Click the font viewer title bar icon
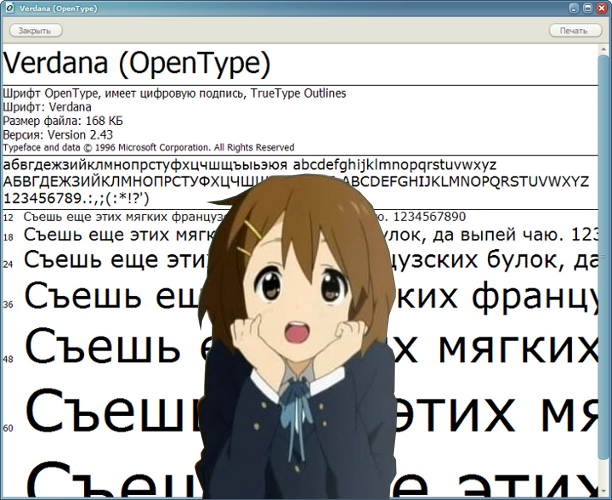Screen dimensions: 612x500 click(9, 8)
